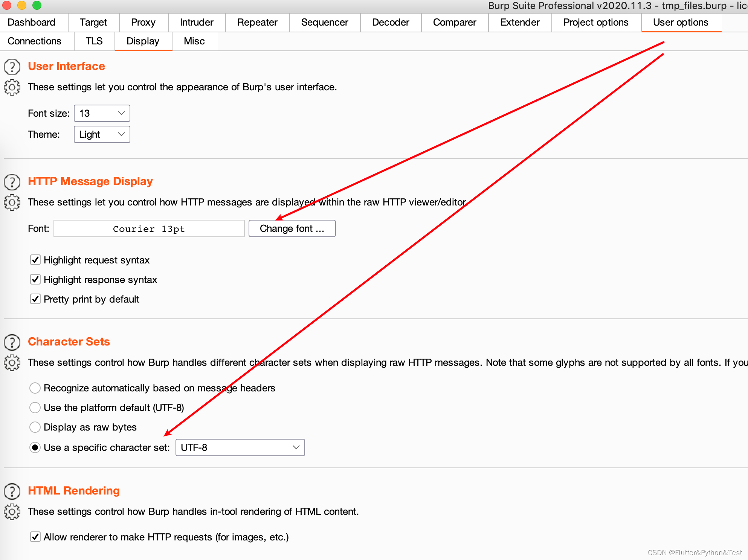Open the Project options tab
Image resolution: width=748 pixels, height=560 pixels.
[596, 22]
